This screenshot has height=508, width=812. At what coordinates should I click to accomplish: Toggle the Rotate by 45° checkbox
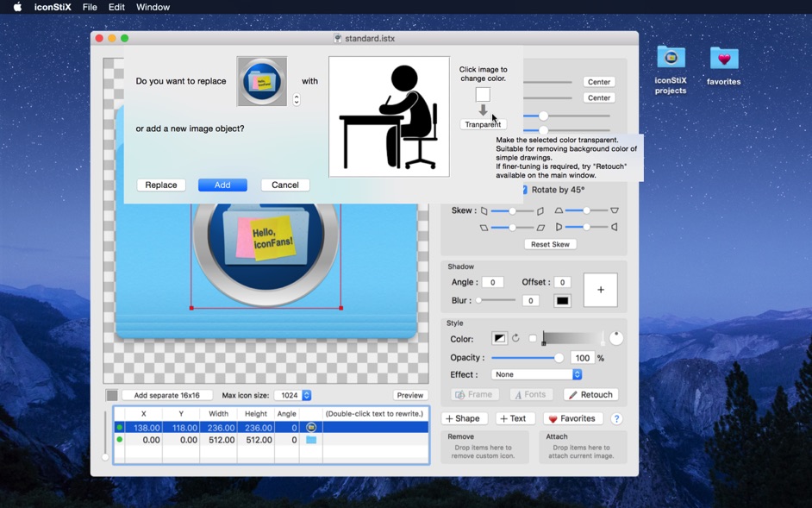pos(524,190)
